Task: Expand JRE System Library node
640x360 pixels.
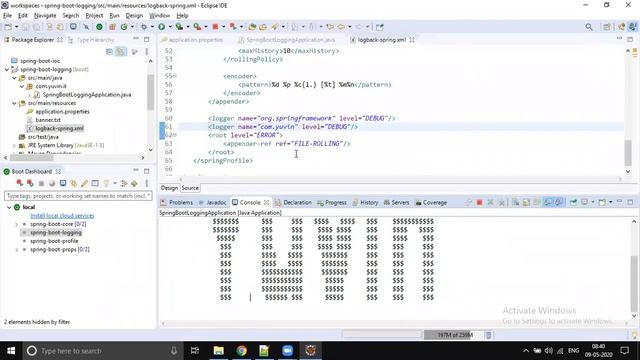Action: coord(14,145)
